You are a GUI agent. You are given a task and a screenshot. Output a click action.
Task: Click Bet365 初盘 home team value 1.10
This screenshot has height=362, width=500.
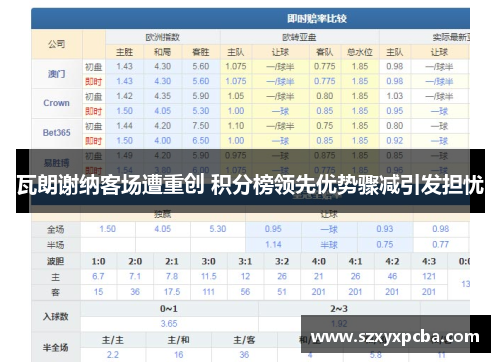[x=236, y=126]
